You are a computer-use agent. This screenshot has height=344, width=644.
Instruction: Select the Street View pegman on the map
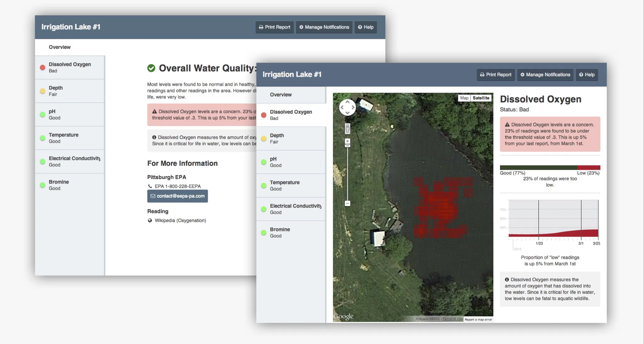click(347, 128)
